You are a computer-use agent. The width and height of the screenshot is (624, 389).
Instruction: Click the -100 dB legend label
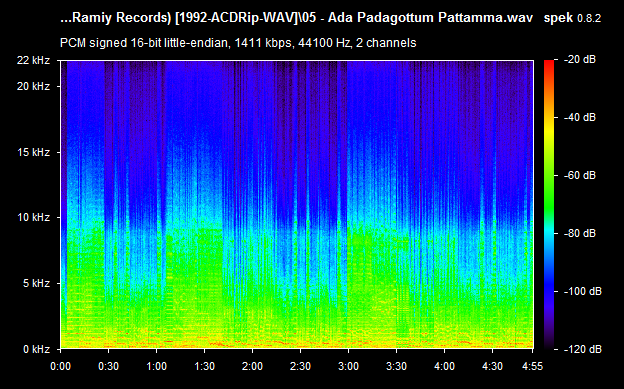pos(583,291)
